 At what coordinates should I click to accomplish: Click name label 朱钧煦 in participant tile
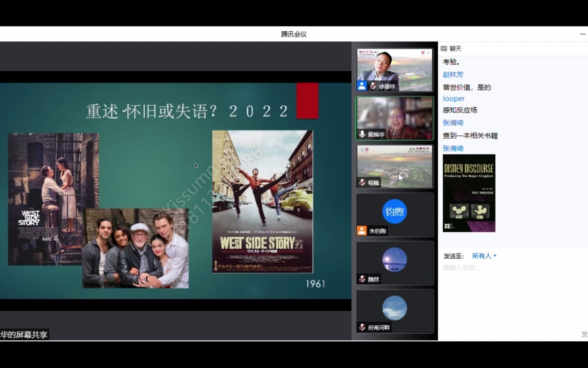[377, 231]
